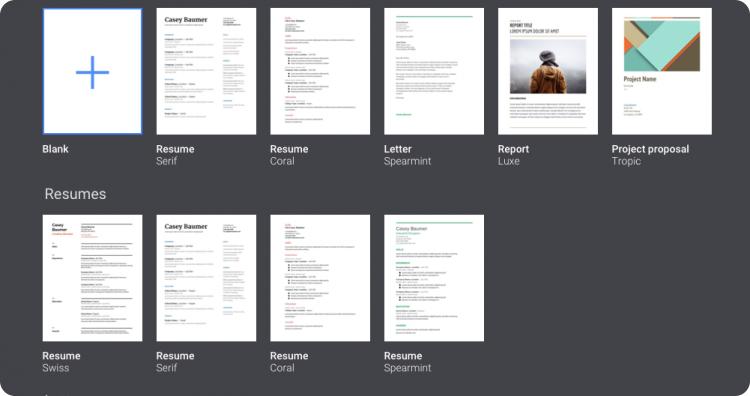Click the 'Project proposal' label text
Image resolution: width=750 pixels, height=396 pixels.
point(651,149)
